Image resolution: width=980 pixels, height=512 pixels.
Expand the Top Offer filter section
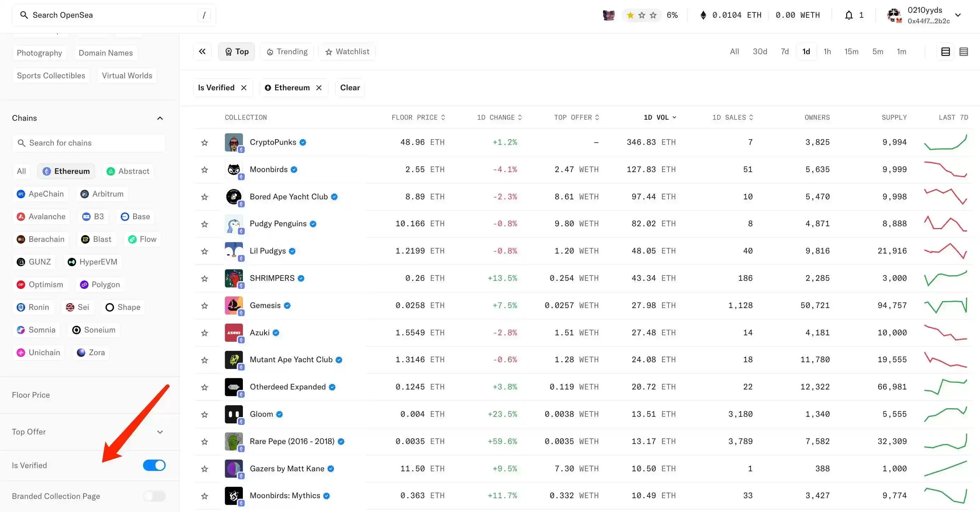click(x=160, y=432)
